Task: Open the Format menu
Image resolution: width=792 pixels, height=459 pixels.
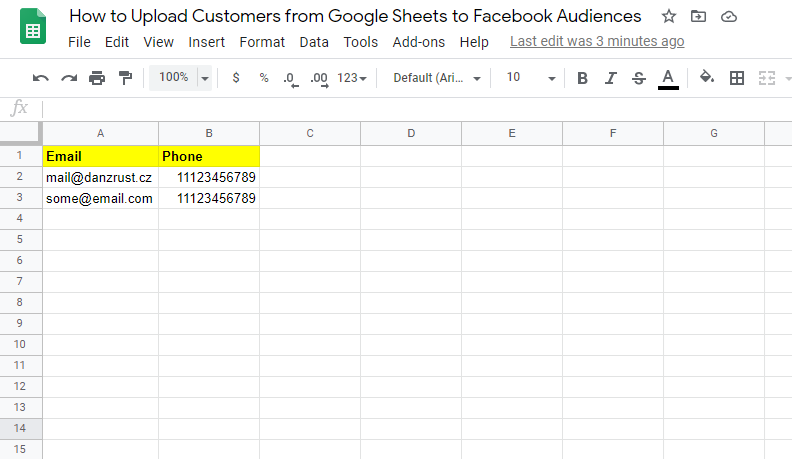Action: click(262, 42)
